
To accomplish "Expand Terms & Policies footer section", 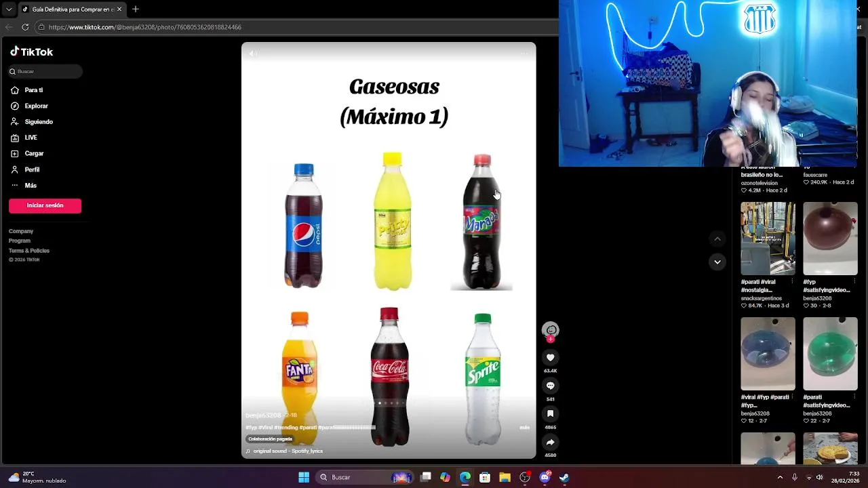I will click(29, 251).
